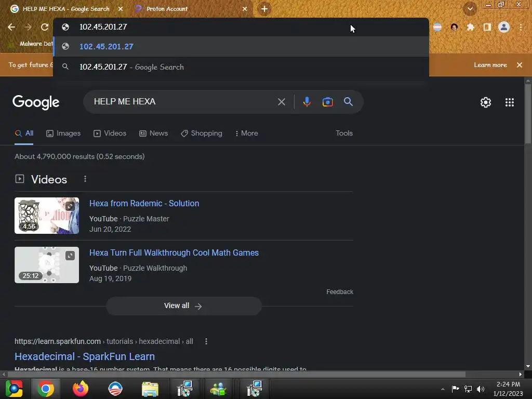Open file explorer folder in taskbar

150,389
